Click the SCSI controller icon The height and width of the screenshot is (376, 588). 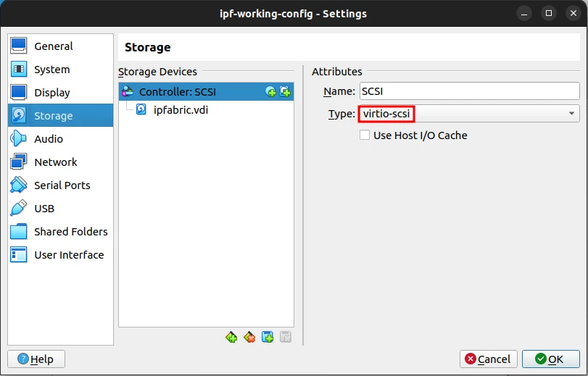(x=128, y=92)
